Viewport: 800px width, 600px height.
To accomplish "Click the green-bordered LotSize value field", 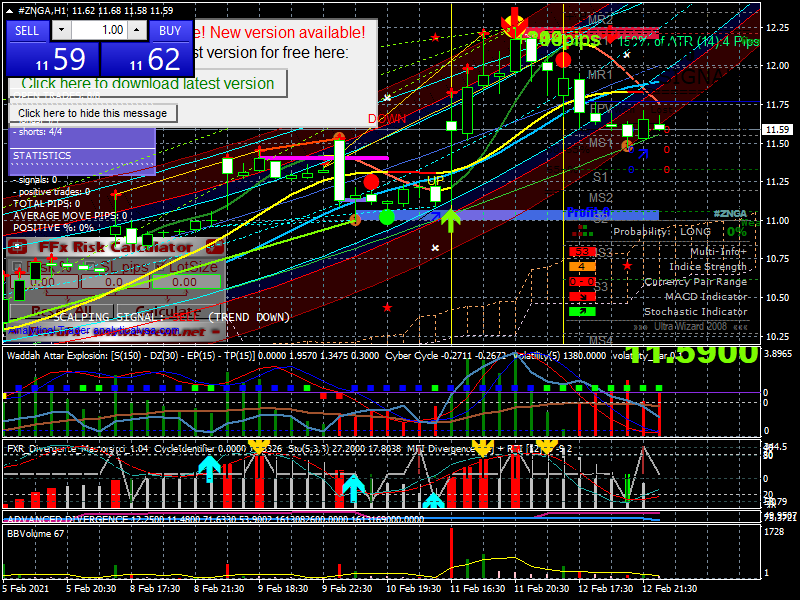I will tap(186, 282).
